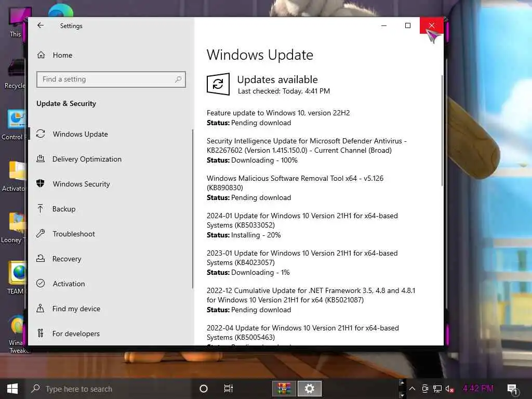Click the Find my device person icon

tap(41, 308)
